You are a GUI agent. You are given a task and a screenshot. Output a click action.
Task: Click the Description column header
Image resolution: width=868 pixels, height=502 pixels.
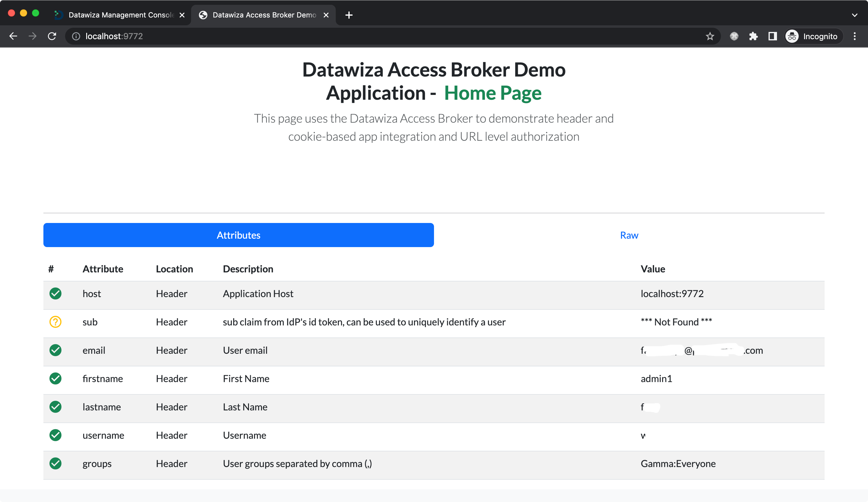click(248, 269)
